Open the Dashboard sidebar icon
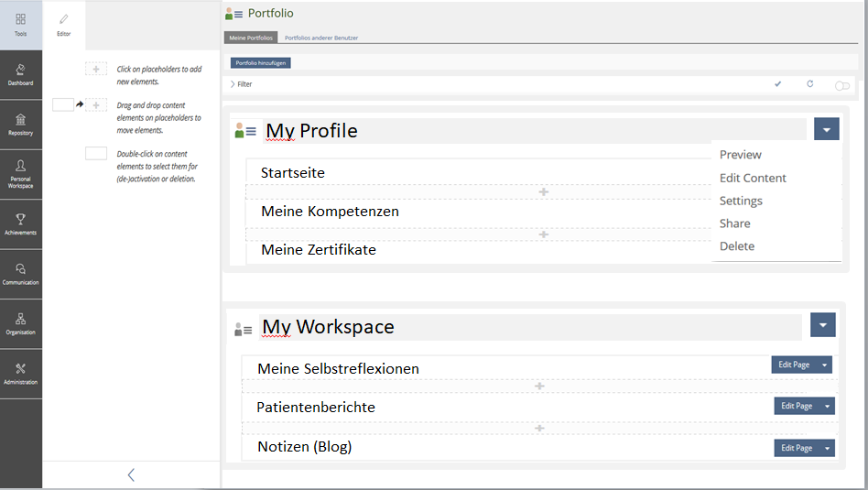The height and width of the screenshot is (490, 868). [x=20, y=74]
